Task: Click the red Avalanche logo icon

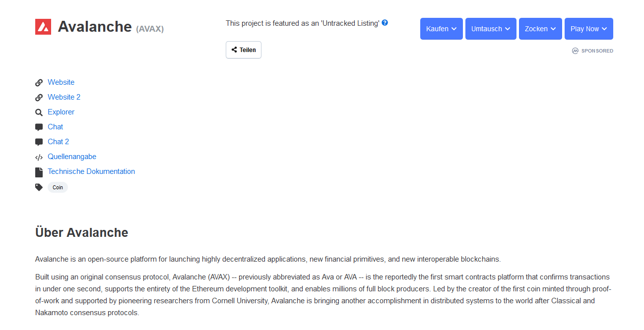Action: (x=43, y=27)
